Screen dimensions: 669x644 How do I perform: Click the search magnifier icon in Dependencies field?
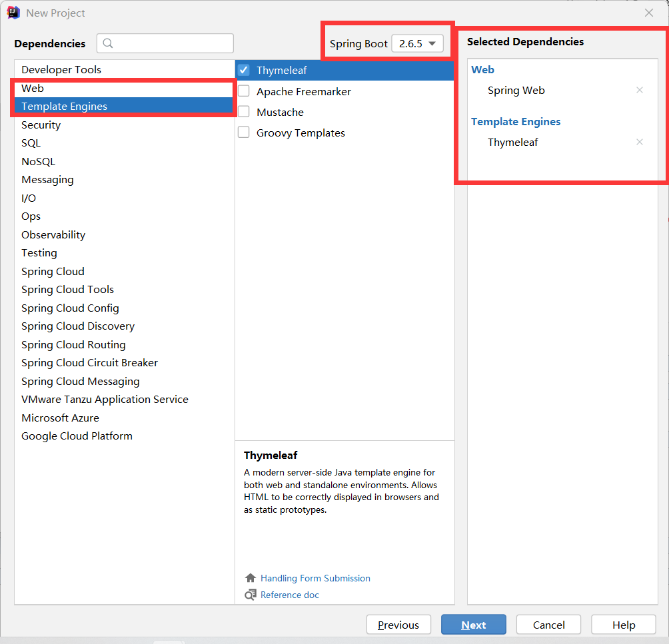tap(108, 43)
